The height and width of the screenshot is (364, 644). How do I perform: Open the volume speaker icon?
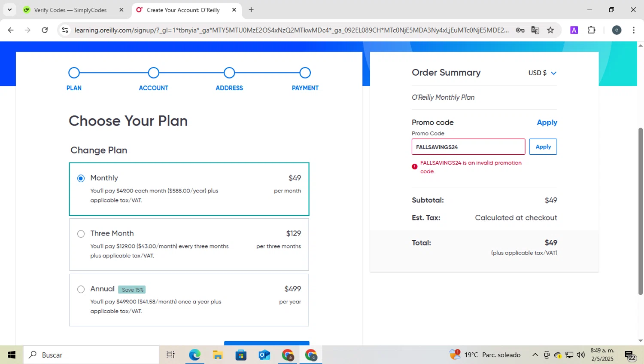581,355
